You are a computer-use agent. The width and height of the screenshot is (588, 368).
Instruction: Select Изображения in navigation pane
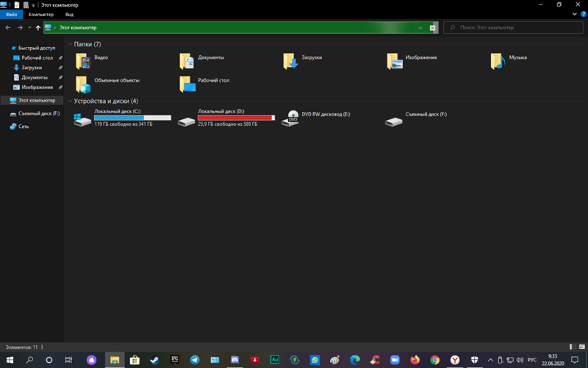(x=33, y=87)
